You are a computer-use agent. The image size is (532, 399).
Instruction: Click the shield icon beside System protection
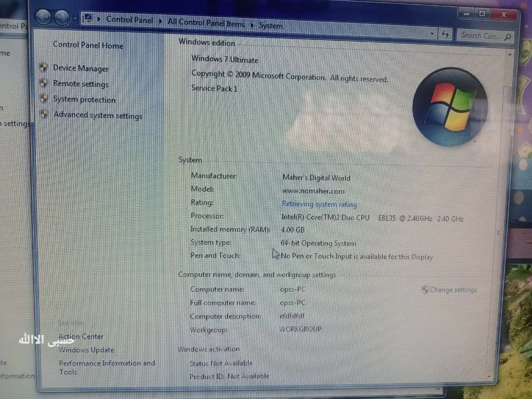tap(44, 98)
